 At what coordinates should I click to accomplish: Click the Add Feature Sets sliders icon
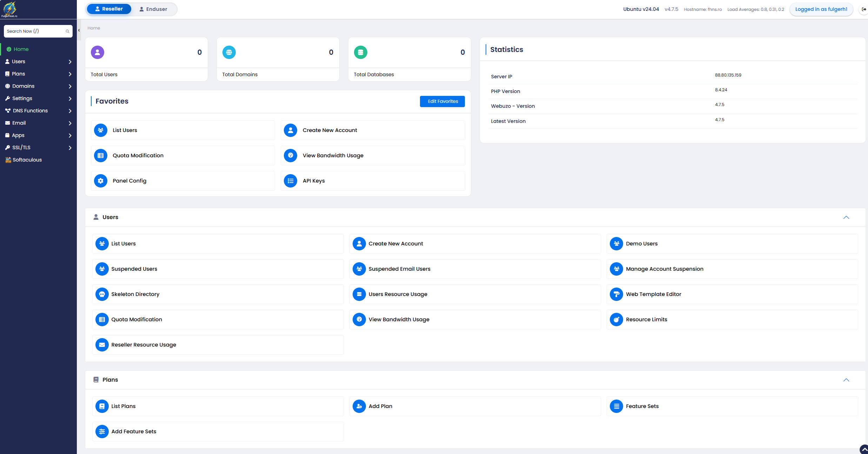click(x=102, y=432)
